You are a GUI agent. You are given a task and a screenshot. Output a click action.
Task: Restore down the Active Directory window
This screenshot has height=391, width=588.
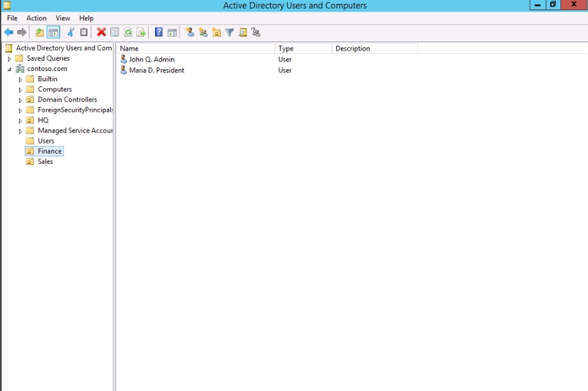[553, 4]
